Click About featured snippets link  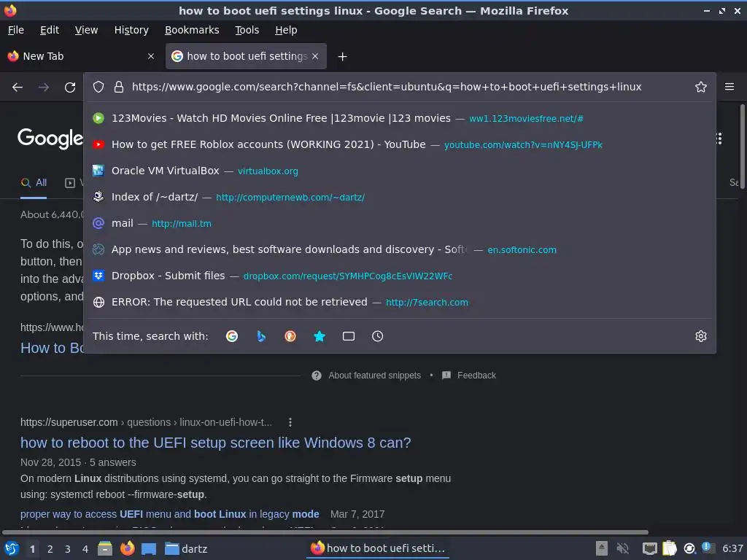[374, 376]
